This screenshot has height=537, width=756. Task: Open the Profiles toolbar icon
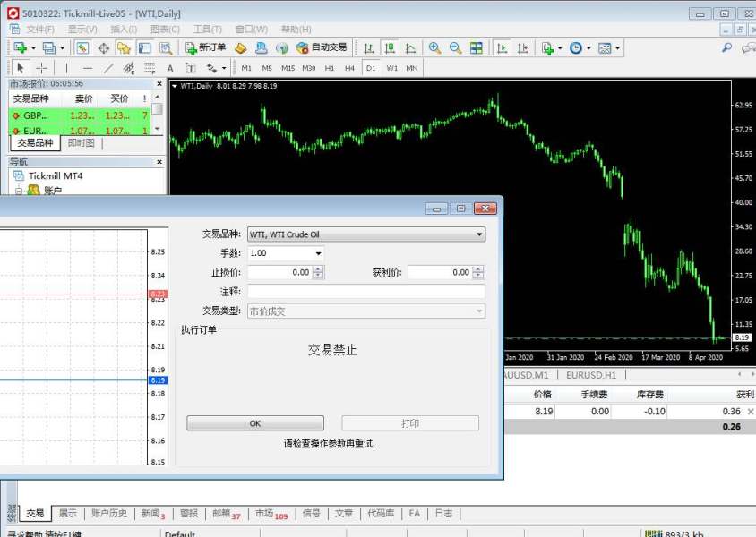click(48, 47)
